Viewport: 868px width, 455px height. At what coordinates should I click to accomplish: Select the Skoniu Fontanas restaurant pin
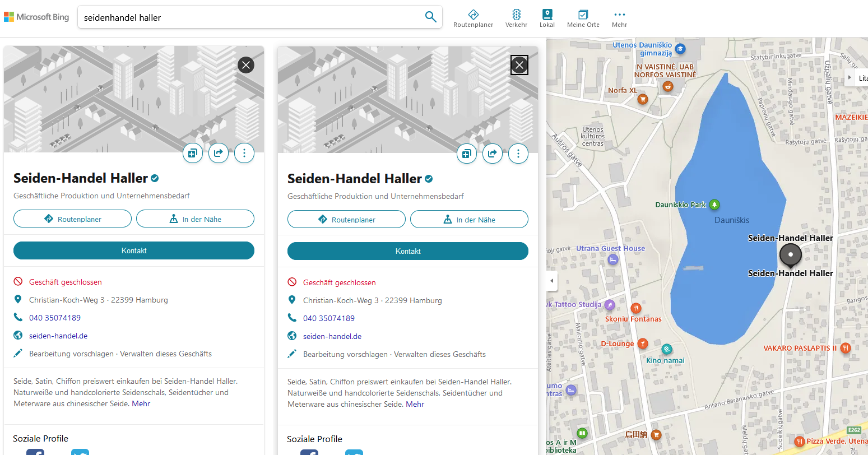(635, 308)
